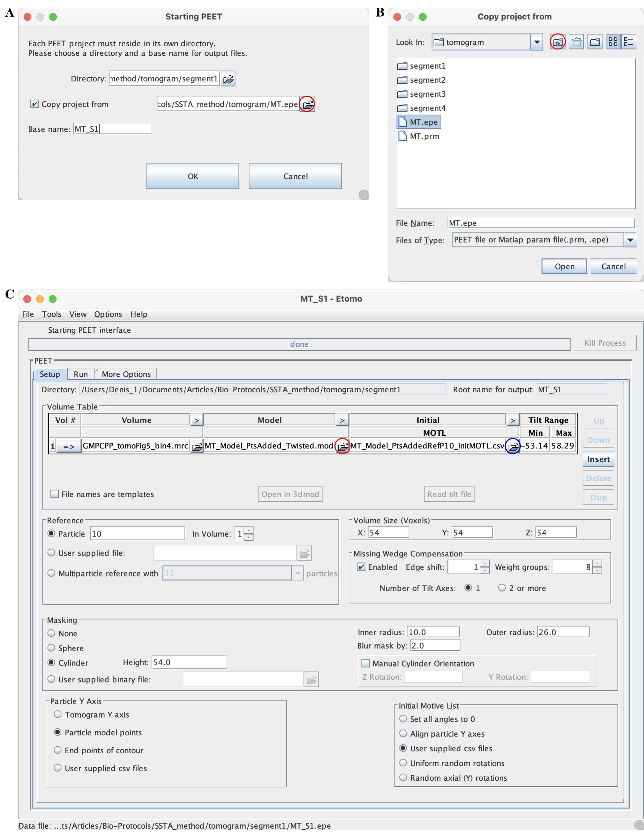Click the Home folder icon in file chooser
644x835 pixels.
[x=576, y=42]
